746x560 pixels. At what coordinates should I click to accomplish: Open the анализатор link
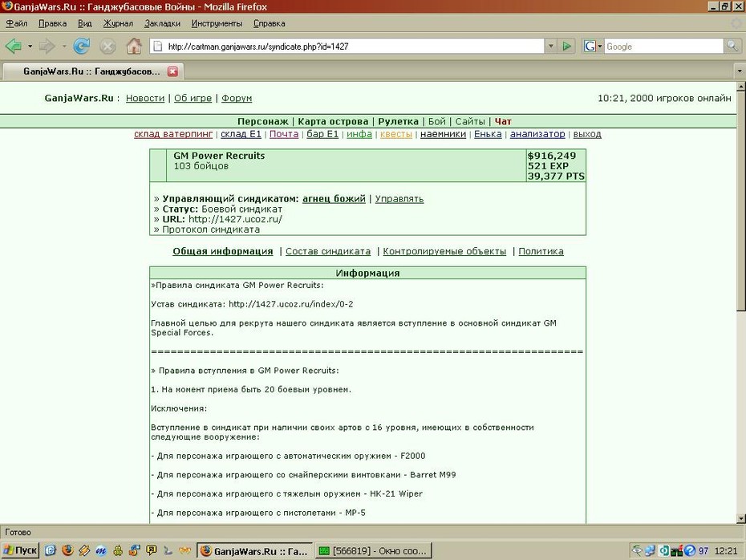pyautogui.click(x=537, y=134)
